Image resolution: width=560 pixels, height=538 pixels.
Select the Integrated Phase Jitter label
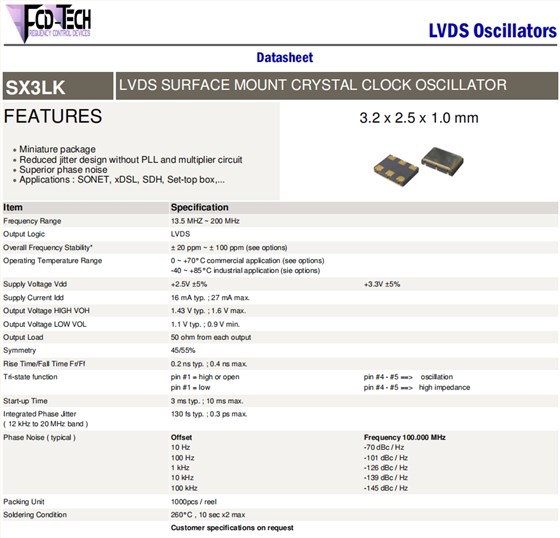click(x=40, y=414)
